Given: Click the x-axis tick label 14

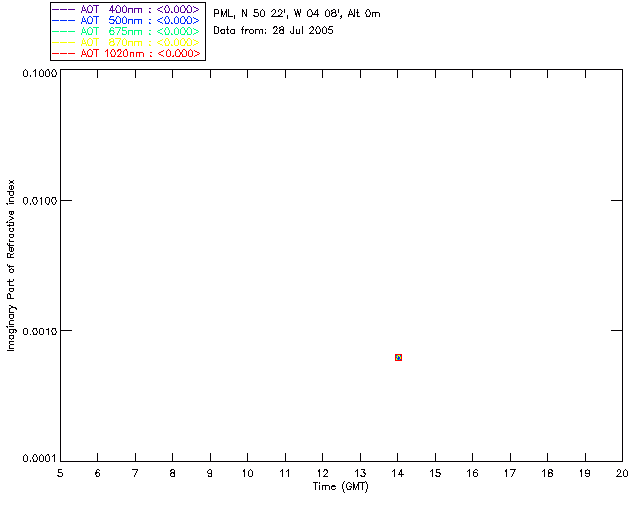Looking at the screenshot, I should [398, 473].
